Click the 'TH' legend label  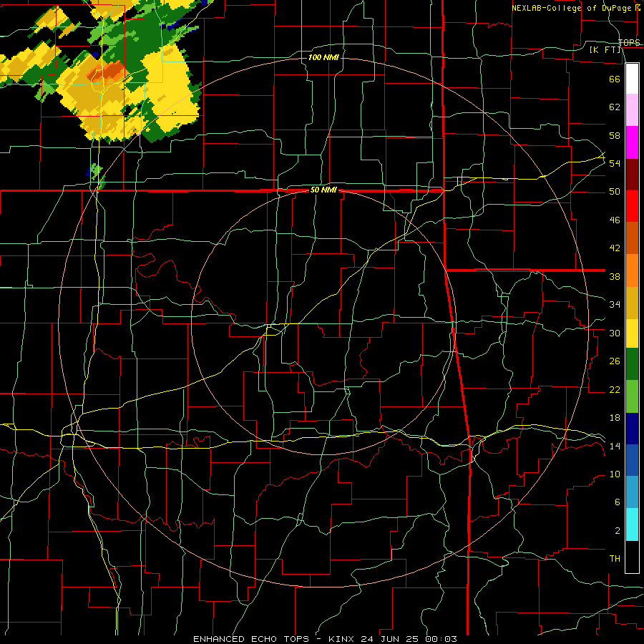(615, 559)
